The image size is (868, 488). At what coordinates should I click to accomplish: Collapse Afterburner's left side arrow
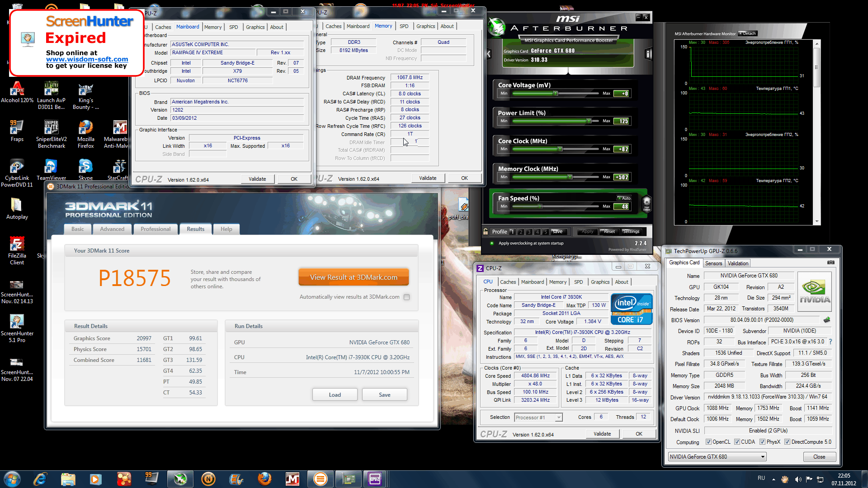point(489,54)
